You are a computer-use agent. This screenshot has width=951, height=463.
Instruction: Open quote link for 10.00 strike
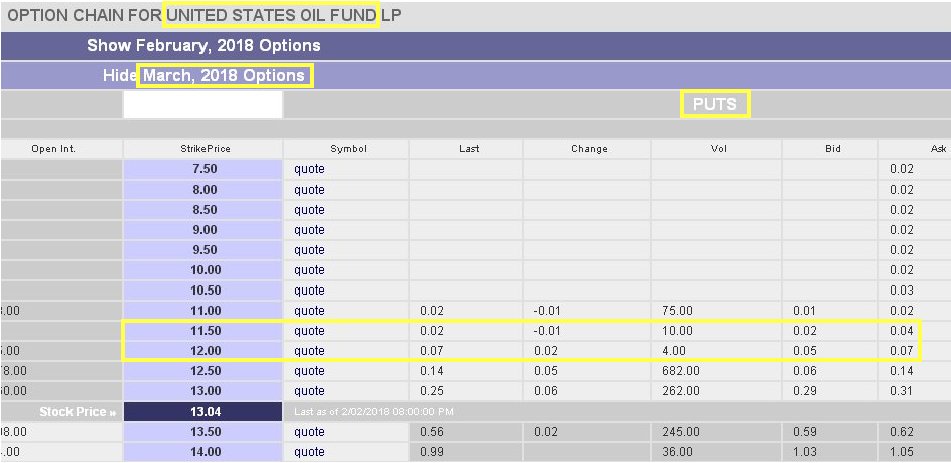(x=309, y=270)
